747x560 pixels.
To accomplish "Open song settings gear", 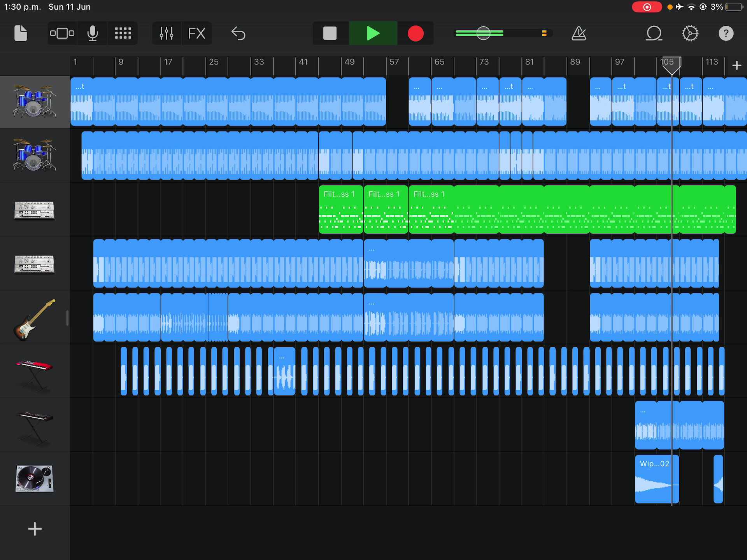I will pos(690,33).
